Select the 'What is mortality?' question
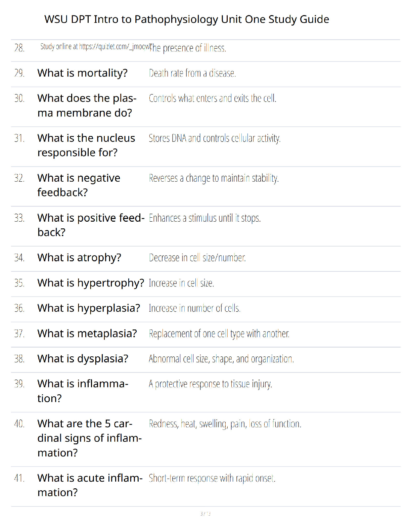411x532 pixels. click(83, 73)
